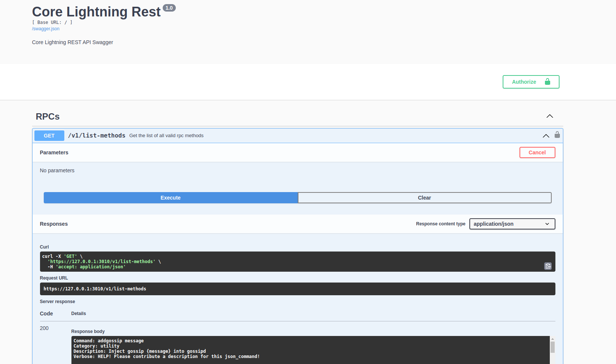Image resolution: width=616 pixels, height=364 pixels.
Task: Click the RPCs section heading
Action: coord(47,117)
